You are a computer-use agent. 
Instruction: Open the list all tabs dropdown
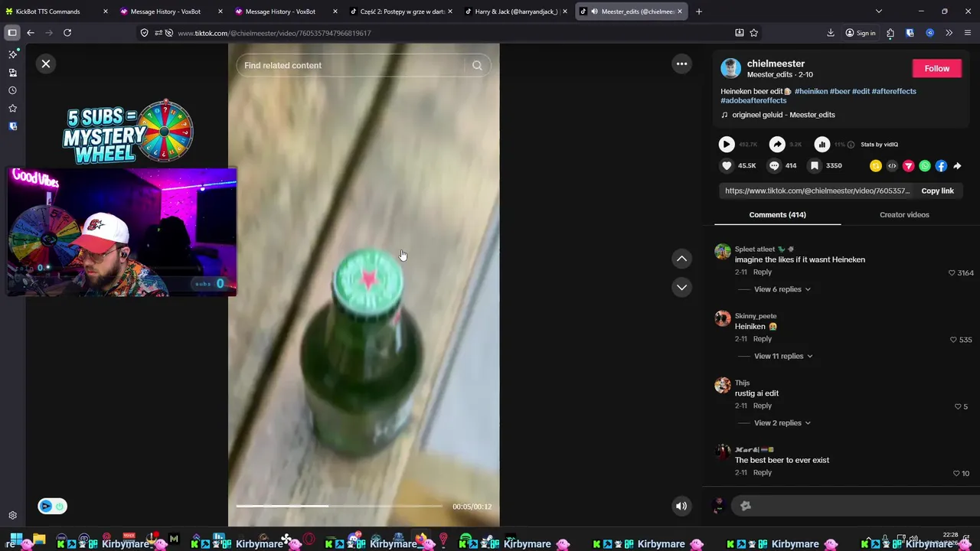pos(878,11)
